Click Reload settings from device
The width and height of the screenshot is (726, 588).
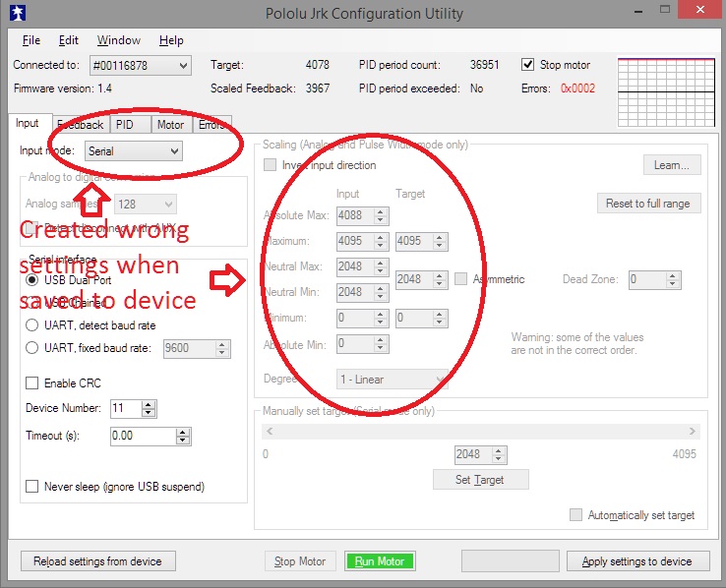point(98,561)
